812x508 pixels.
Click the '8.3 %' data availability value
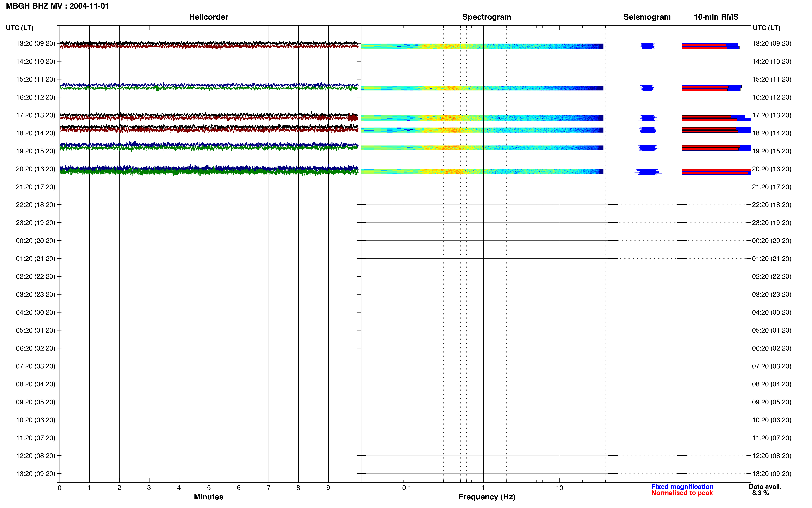(761, 493)
